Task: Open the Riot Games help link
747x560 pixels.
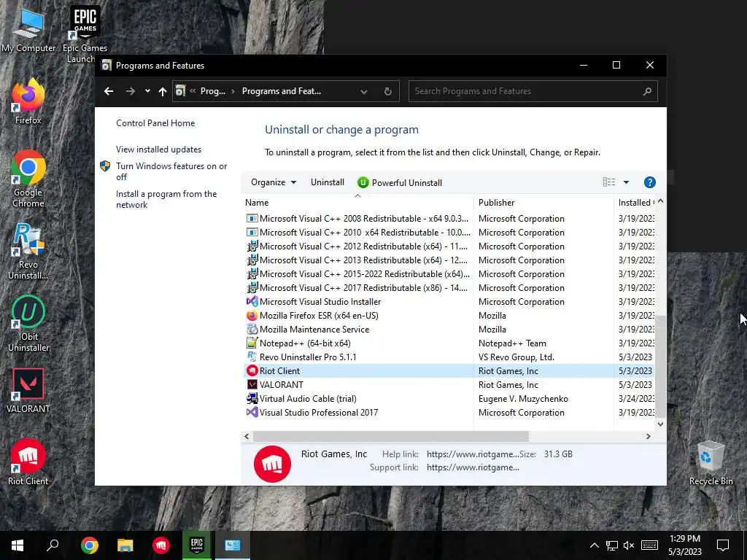Action: (x=473, y=454)
